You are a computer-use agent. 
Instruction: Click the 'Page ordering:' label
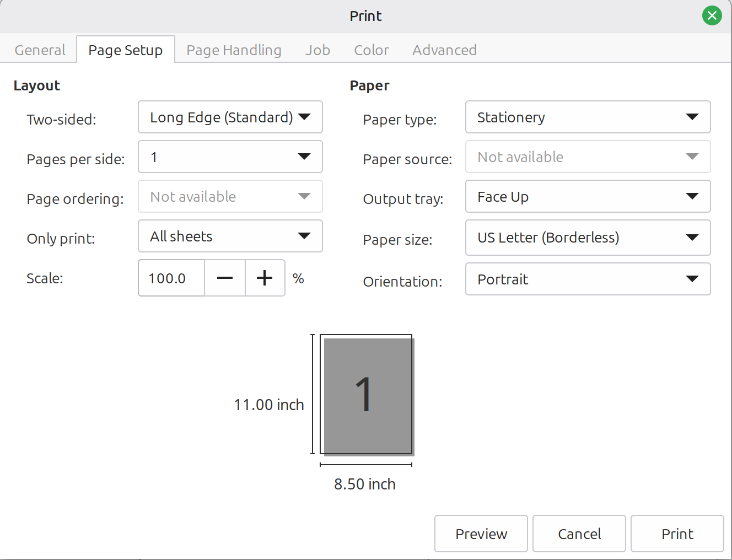coord(75,199)
